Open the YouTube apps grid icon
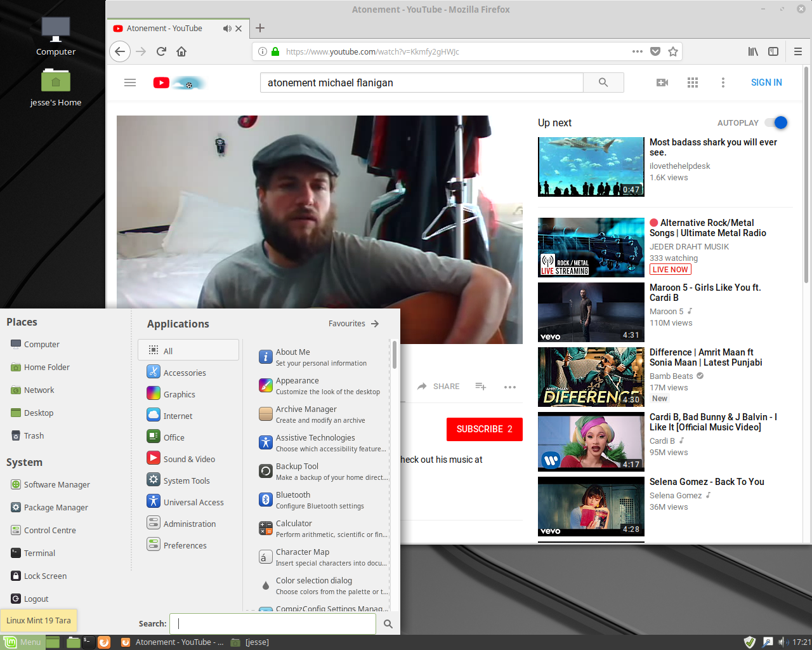 pos(693,83)
